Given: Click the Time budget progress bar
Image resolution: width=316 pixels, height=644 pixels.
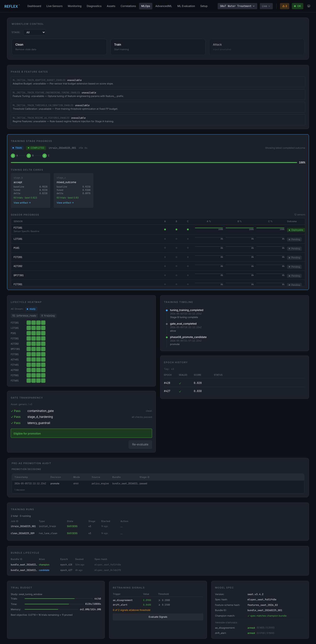Looking at the screenshot, I should click(x=54, y=604).
